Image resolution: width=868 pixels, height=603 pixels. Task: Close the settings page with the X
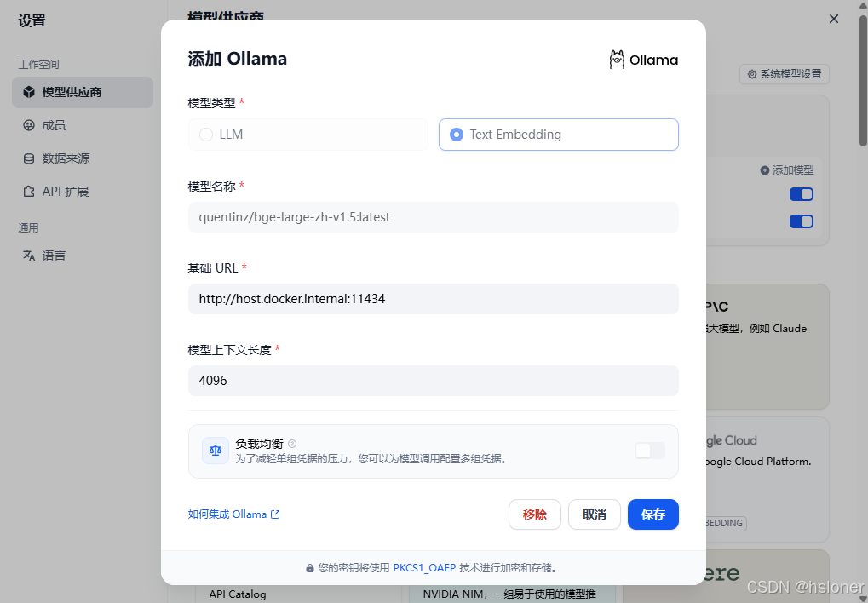(834, 19)
